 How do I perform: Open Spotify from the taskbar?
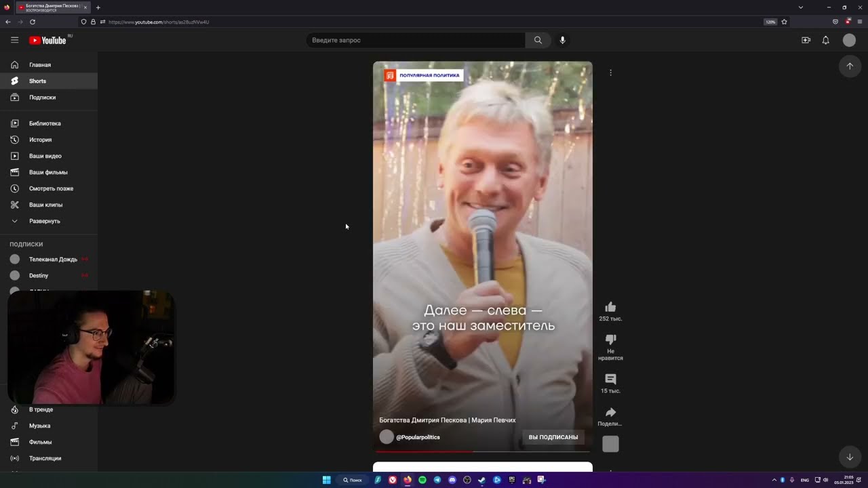pyautogui.click(x=422, y=480)
